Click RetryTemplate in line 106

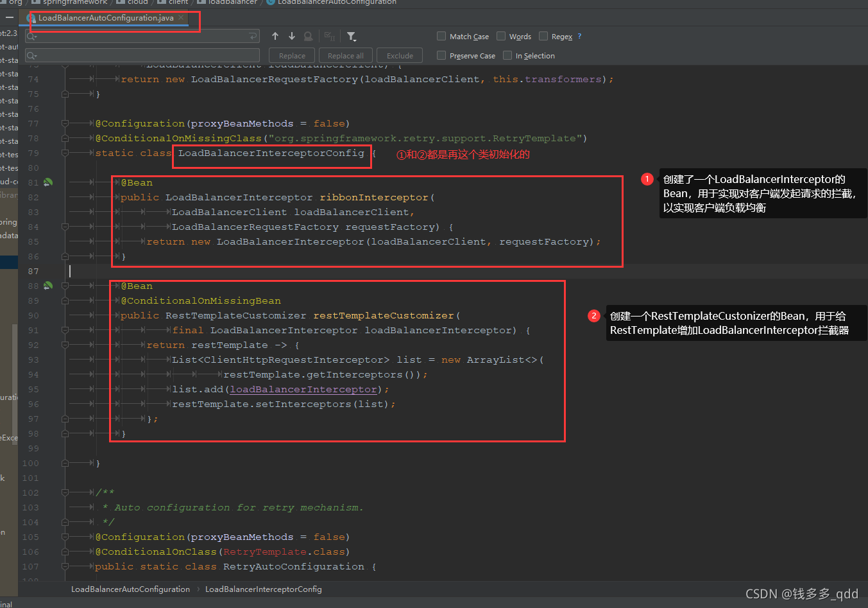pos(265,552)
